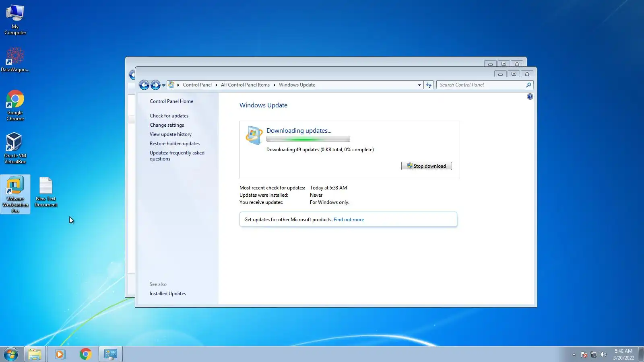The height and width of the screenshot is (362, 644).
Task: Navigate to Control Panel breadcrumb
Action: point(197,85)
